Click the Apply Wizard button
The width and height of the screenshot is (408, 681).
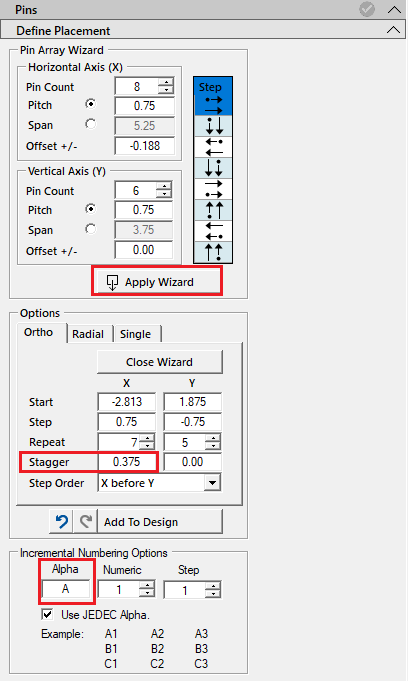[x=157, y=282]
